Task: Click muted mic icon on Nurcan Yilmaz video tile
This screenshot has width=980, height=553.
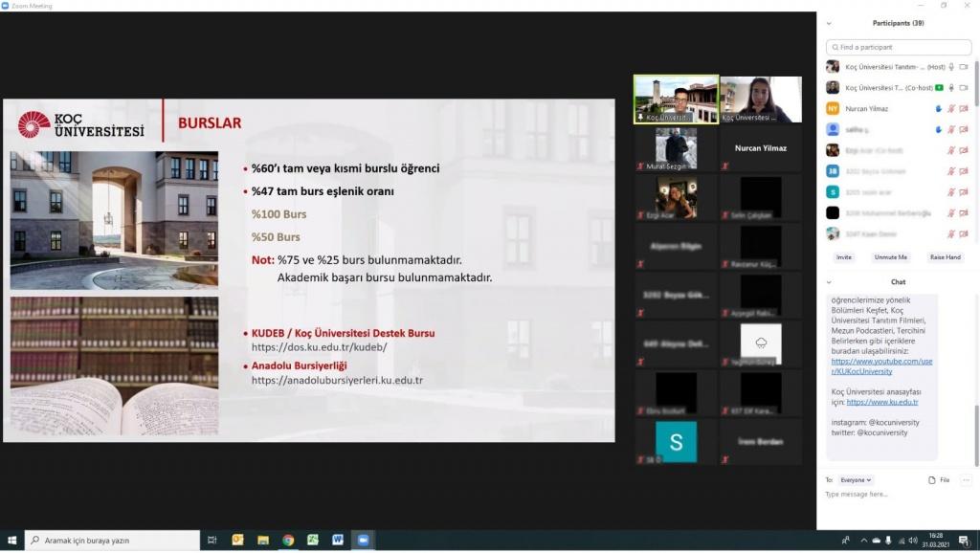Action: click(x=725, y=166)
